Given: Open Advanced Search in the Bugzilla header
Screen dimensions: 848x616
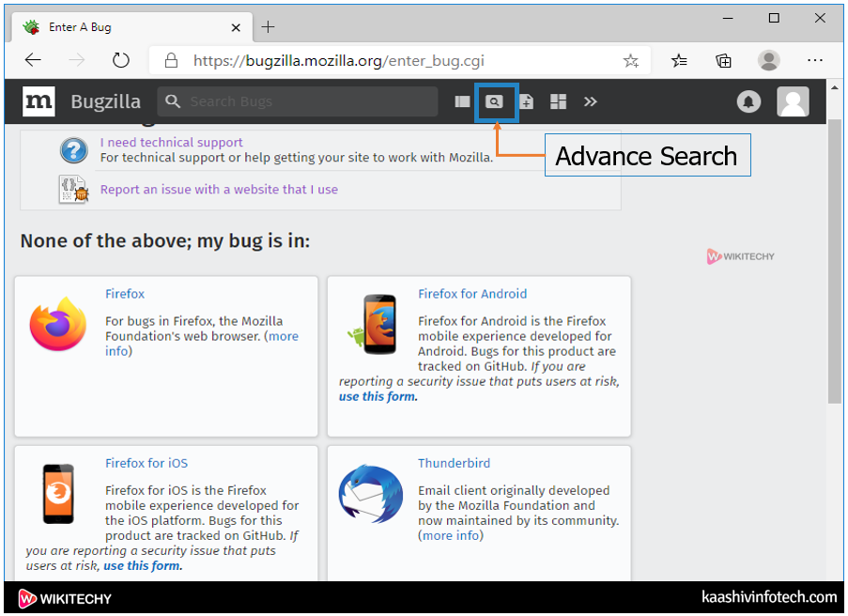Looking at the screenshot, I should [x=494, y=101].
